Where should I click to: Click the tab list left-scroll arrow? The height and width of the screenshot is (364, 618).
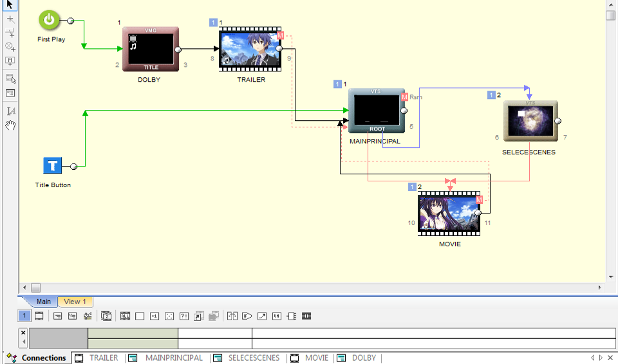click(x=592, y=358)
